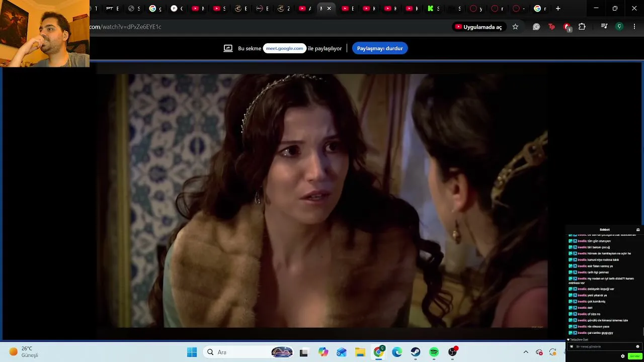
Task: Show hidden system tray icons chevron
Action: pos(526,352)
